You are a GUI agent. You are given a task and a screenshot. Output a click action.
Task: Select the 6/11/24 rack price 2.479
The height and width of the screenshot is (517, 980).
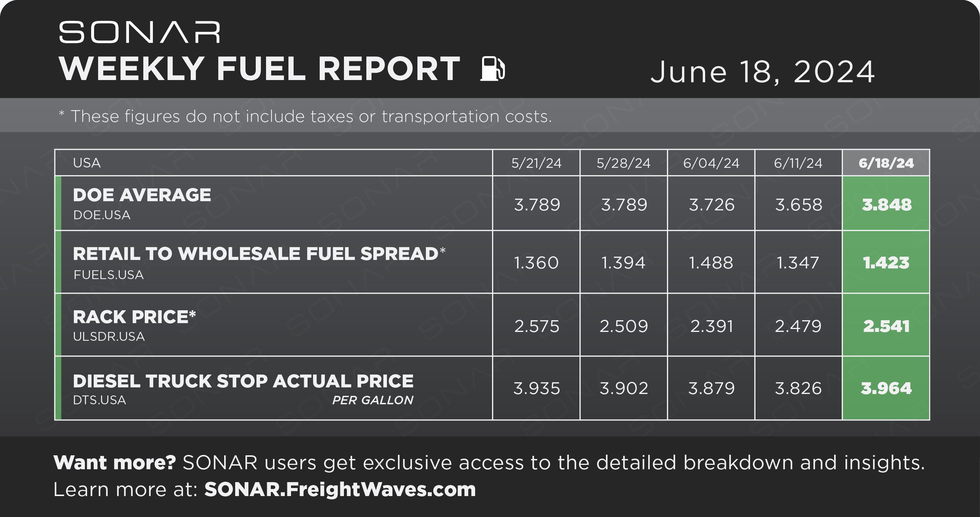click(798, 326)
